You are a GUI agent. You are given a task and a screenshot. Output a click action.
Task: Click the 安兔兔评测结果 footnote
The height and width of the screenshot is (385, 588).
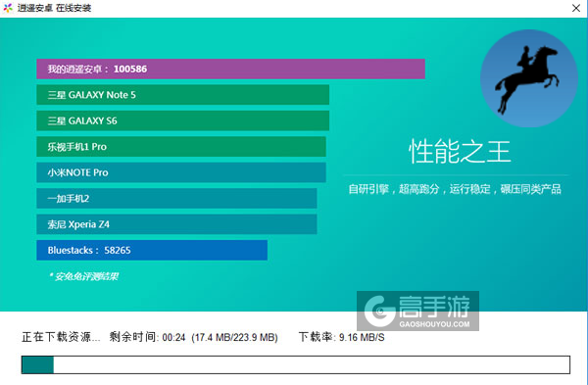pos(84,276)
